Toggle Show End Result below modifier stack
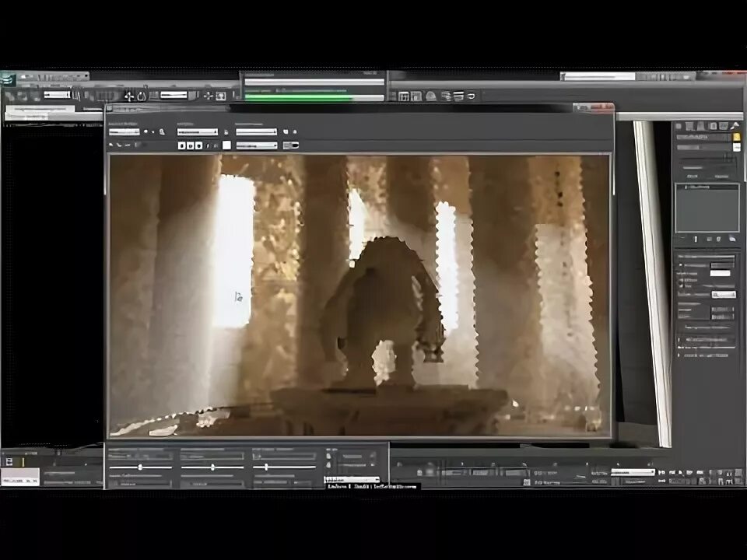Viewport: 747px width, 560px height. [696, 239]
